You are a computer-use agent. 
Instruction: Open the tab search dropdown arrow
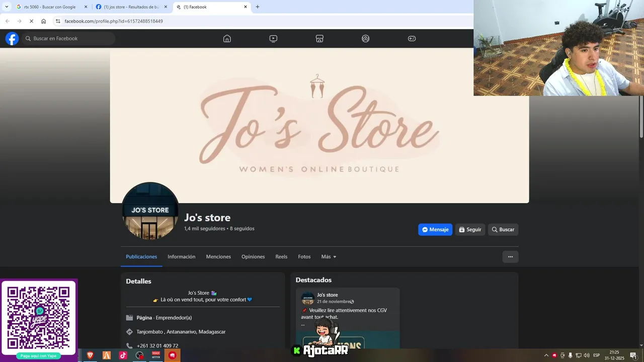click(x=7, y=7)
